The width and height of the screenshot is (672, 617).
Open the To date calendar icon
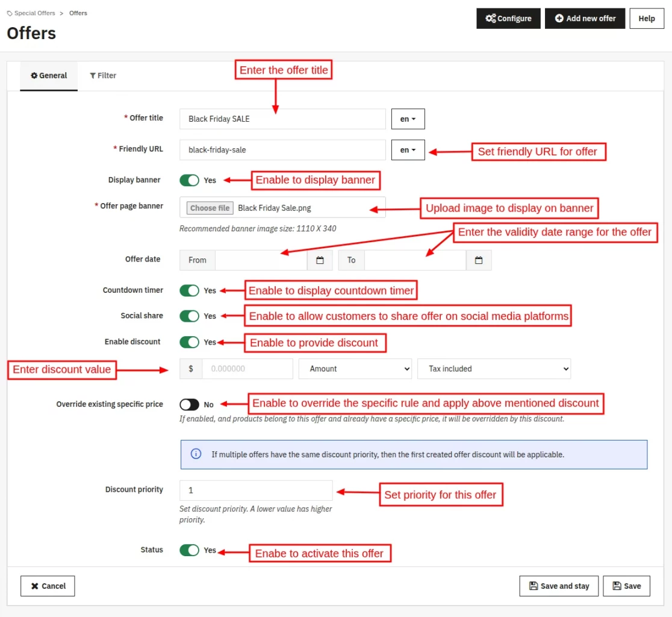pyautogui.click(x=479, y=260)
